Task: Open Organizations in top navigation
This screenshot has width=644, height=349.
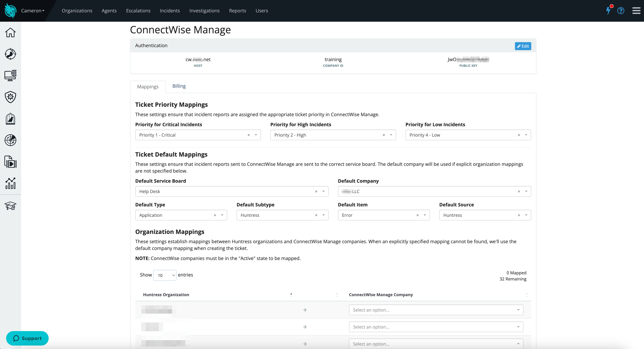Action: point(77,11)
